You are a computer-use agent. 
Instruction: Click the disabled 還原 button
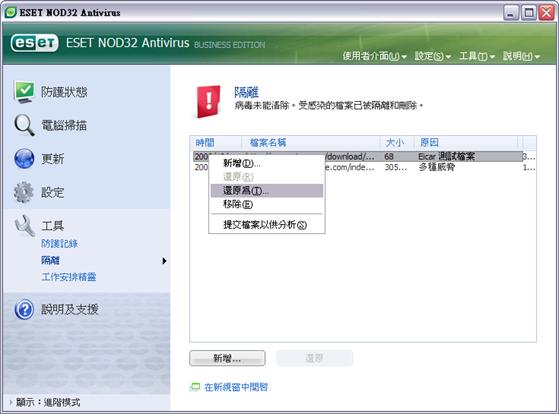tap(314, 358)
